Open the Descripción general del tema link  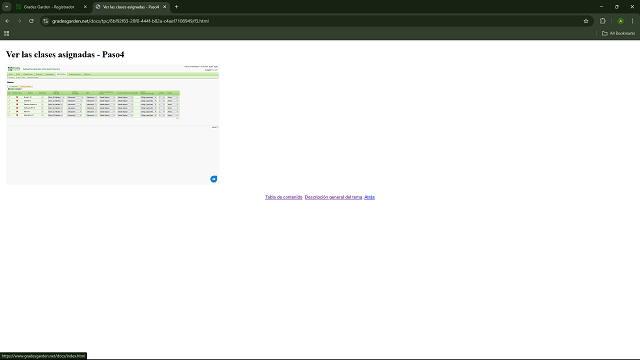pos(333,197)
